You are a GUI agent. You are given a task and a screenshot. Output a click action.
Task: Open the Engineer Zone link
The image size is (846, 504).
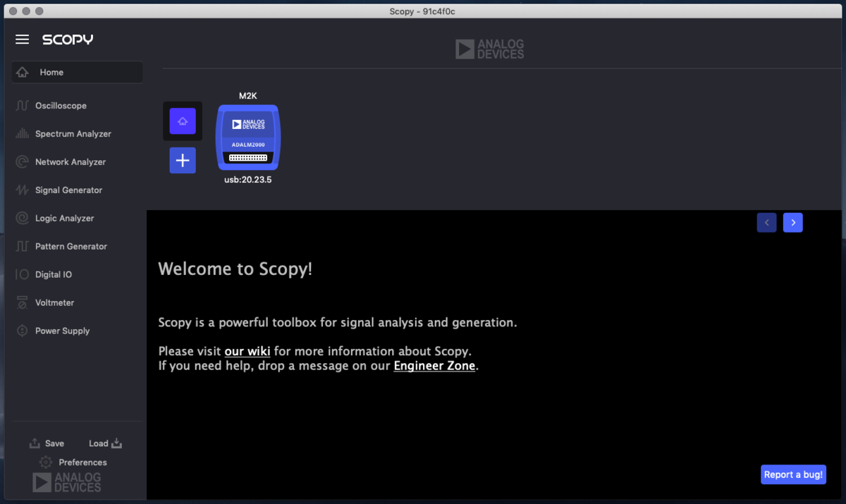pyautogui.click(x=434, y=366)
